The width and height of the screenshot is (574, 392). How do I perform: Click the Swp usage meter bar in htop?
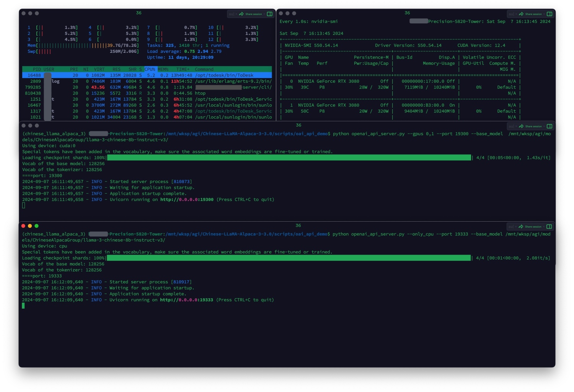83,51
